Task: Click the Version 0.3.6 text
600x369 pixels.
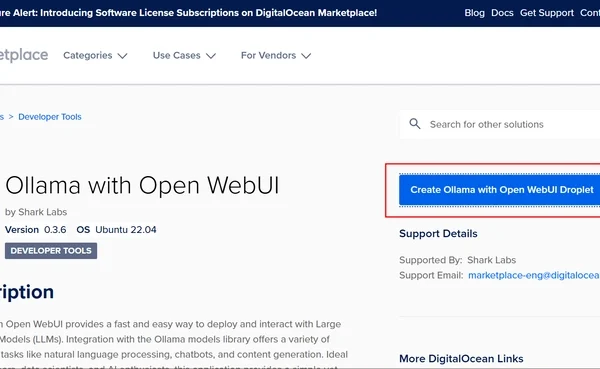Action: tap(36, 230)
